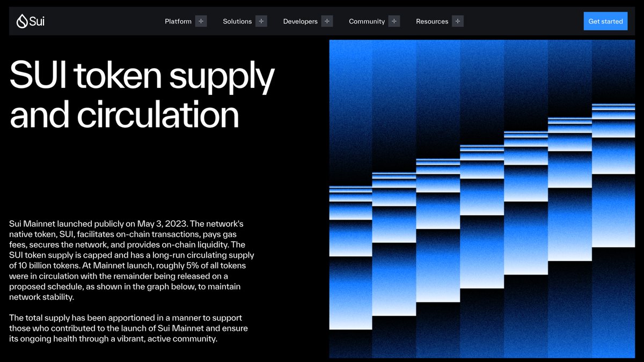This screenshot has width=644, height=362.
Task: Expand the plus icon beside Platform
Action: (x=201, y=21)
